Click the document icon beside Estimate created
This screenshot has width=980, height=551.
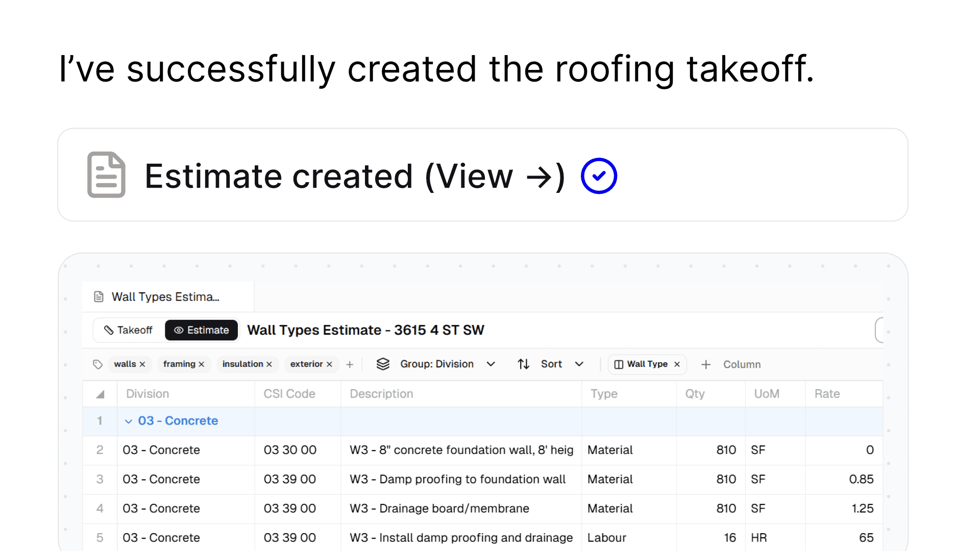click(106, 174)
